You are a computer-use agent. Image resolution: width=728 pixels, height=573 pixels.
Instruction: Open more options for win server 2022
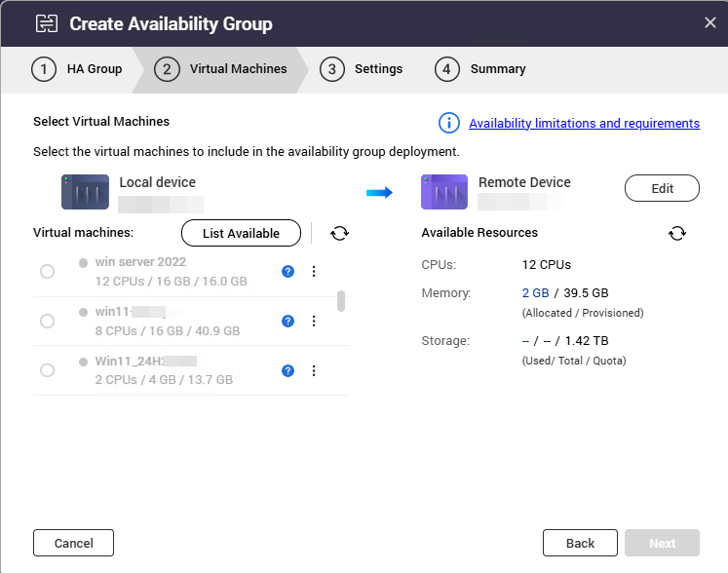314,272
